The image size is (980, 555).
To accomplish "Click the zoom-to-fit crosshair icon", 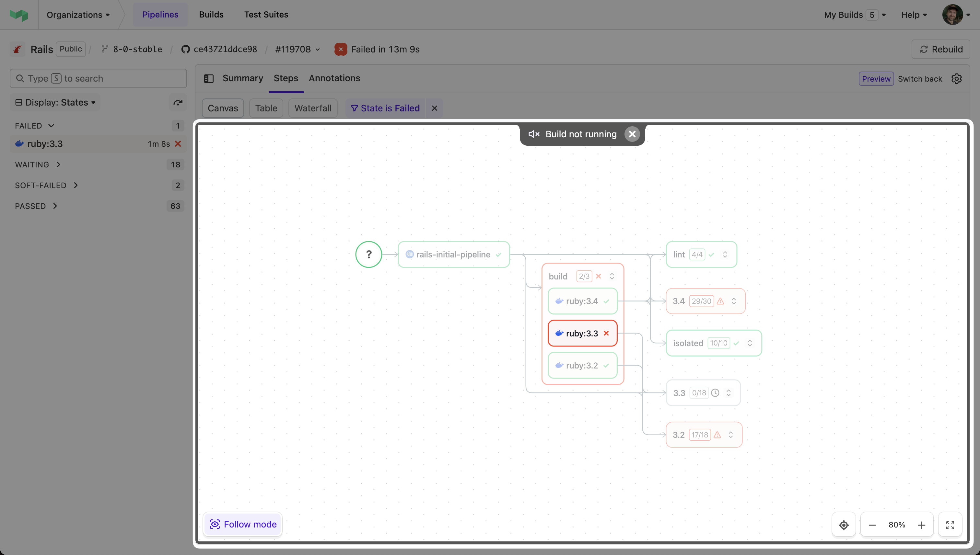I will coord(844,524).
